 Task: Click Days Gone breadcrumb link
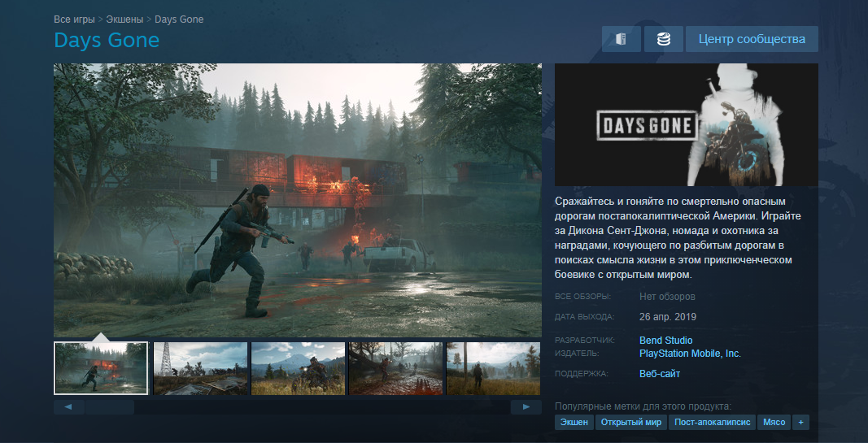(x=179, y=20)
